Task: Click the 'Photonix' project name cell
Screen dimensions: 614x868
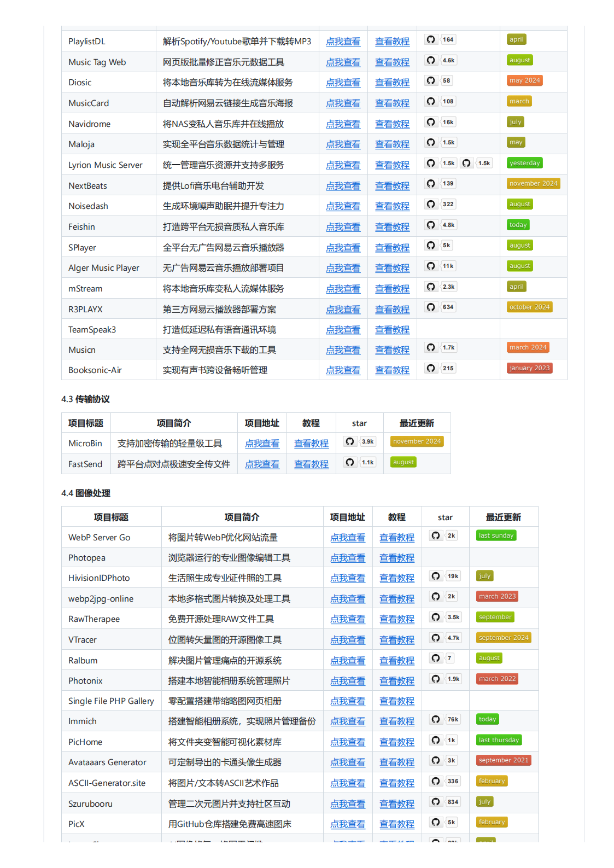Action: click(111, 681)
